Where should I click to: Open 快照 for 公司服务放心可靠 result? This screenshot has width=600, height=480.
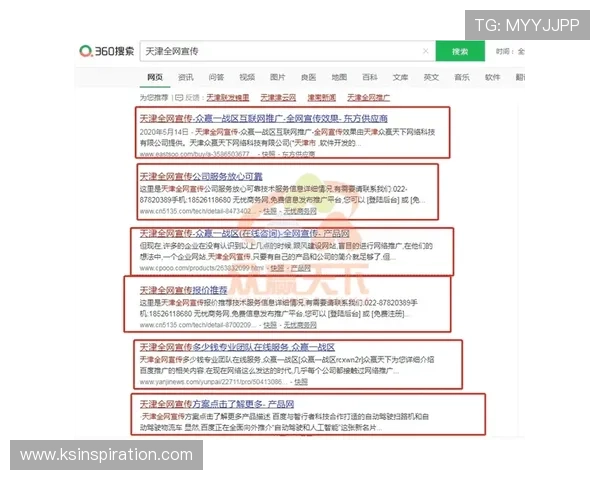[270, 211]
